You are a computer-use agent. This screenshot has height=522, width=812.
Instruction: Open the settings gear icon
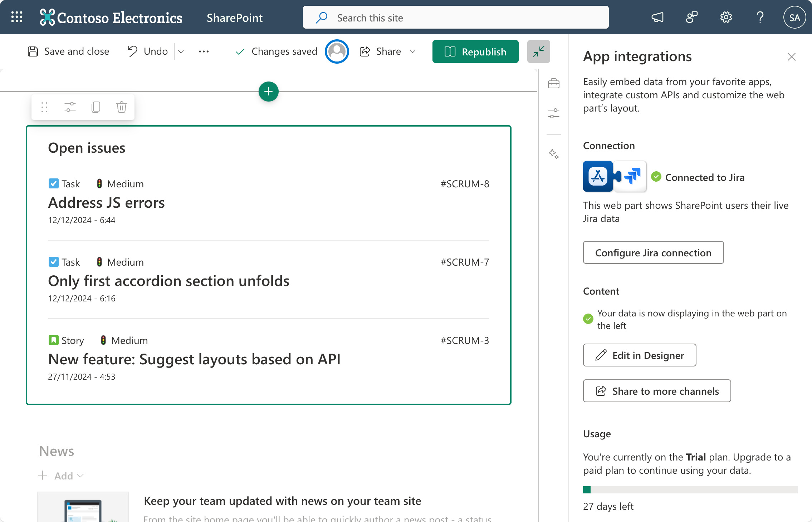(726, 17)
